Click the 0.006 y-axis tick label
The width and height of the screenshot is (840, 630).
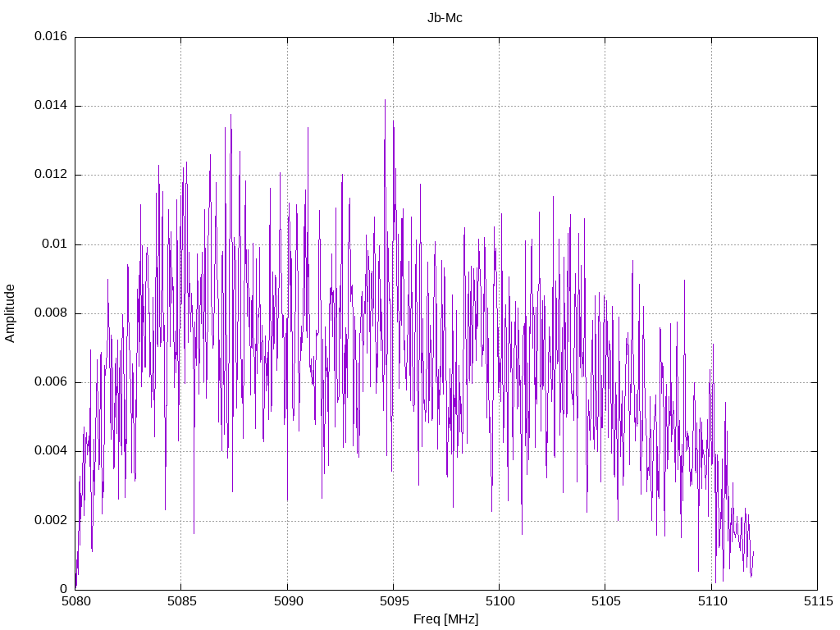[51, 381]
